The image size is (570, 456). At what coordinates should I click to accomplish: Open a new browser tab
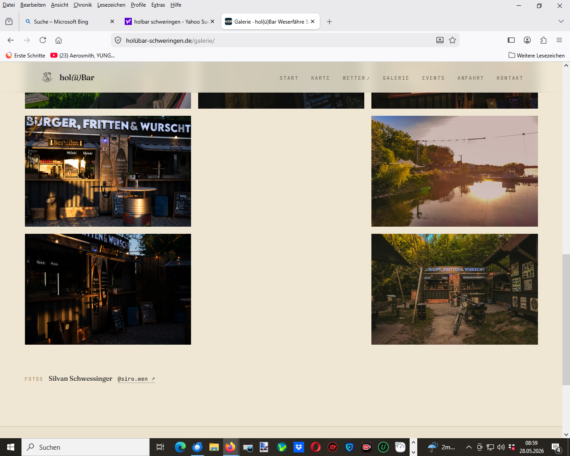click(x=329, y=22)
